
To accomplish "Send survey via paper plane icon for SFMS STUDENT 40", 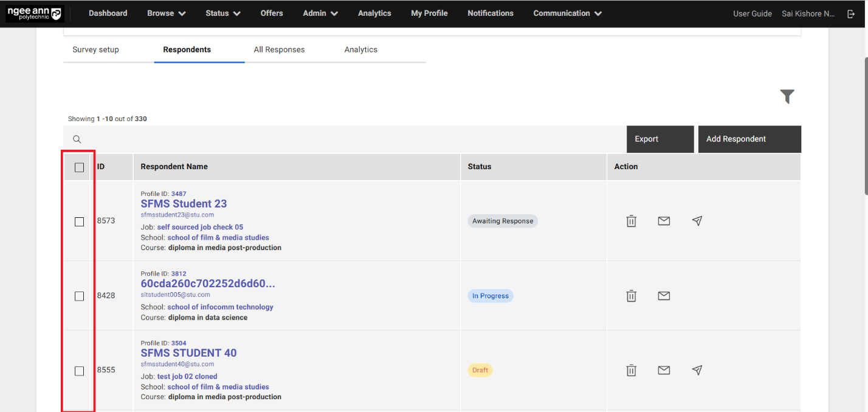I will click(697, 370).
